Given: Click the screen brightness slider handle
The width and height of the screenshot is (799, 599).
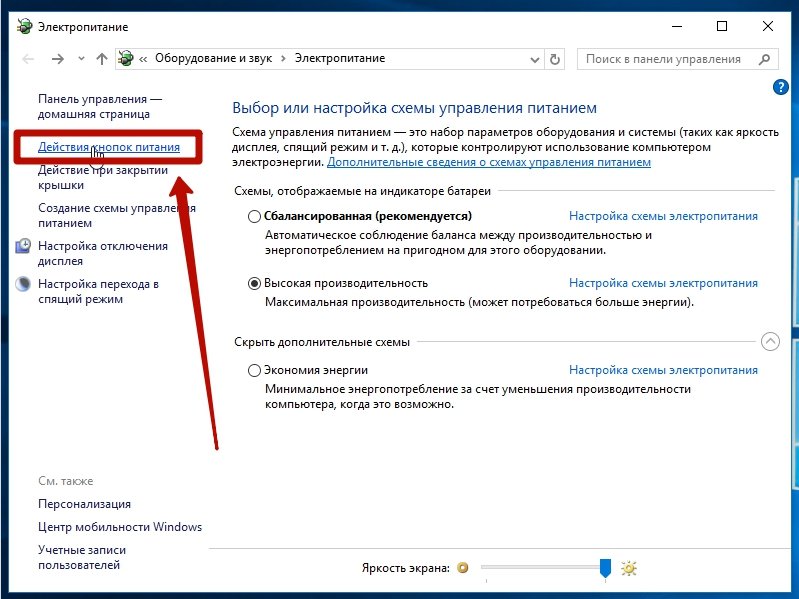Looking at the screenshot, I should coord(605,567).
